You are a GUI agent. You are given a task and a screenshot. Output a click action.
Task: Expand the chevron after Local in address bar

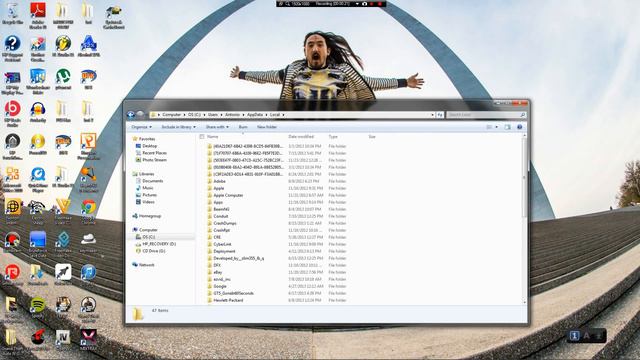point(283,115)
